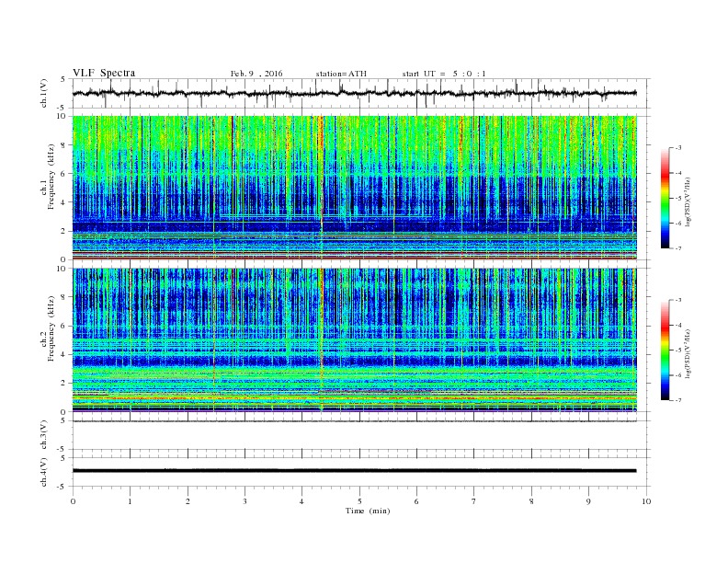Click the thick black ch.4 voltage trace
This screenshot has height=563, width=728.
coord(355,471)
